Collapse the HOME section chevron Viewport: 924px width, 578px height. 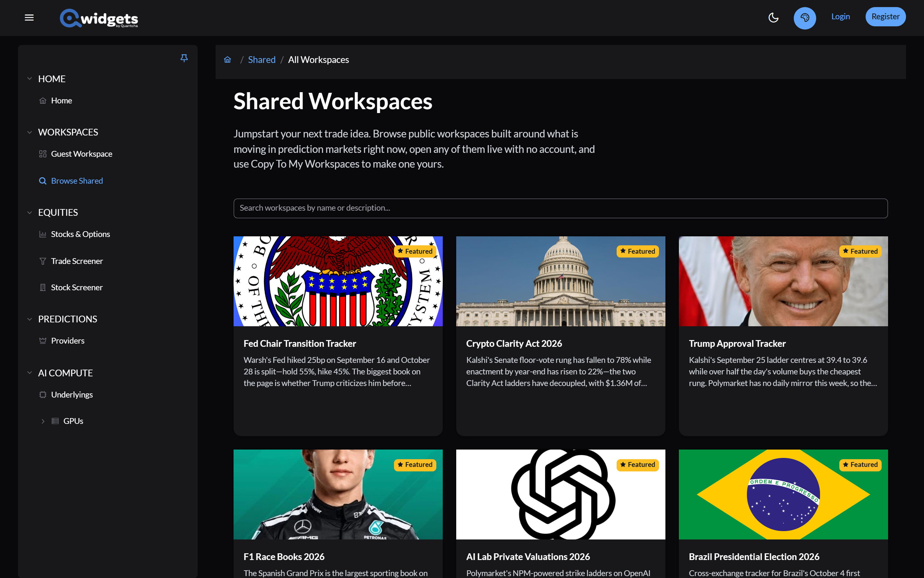pos(30,78)
